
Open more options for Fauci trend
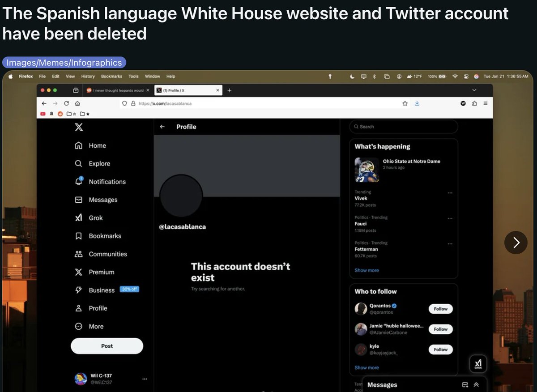click(450, 218)
